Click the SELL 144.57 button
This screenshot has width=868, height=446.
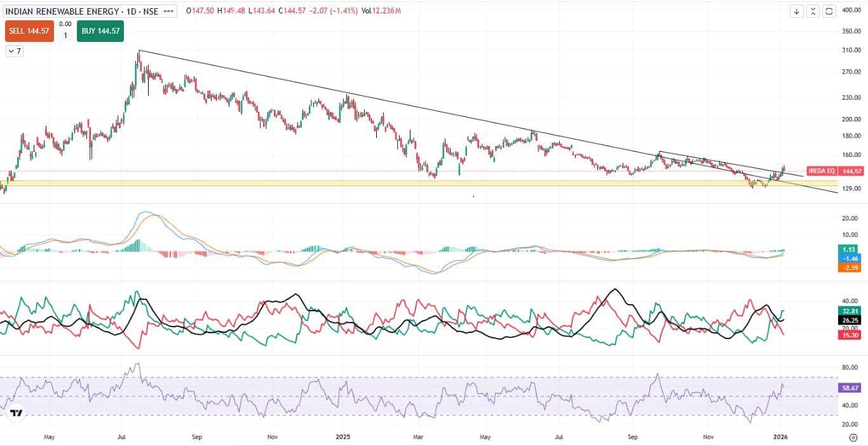[29, 30]
